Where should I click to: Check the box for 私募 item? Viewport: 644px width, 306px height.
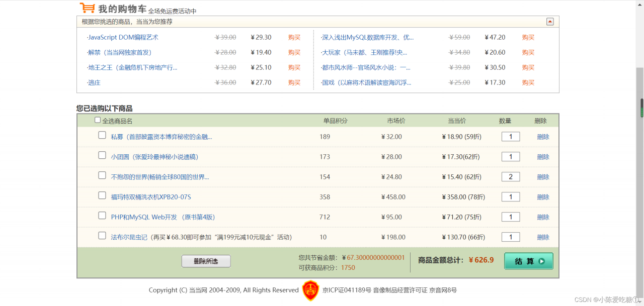[x=102, y=135]
